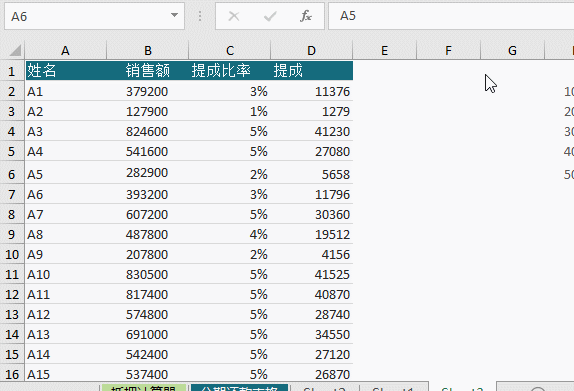The image size is (574, 391).
Task: Select the 4% rate cell for A8
Action: tap(230, 234)
